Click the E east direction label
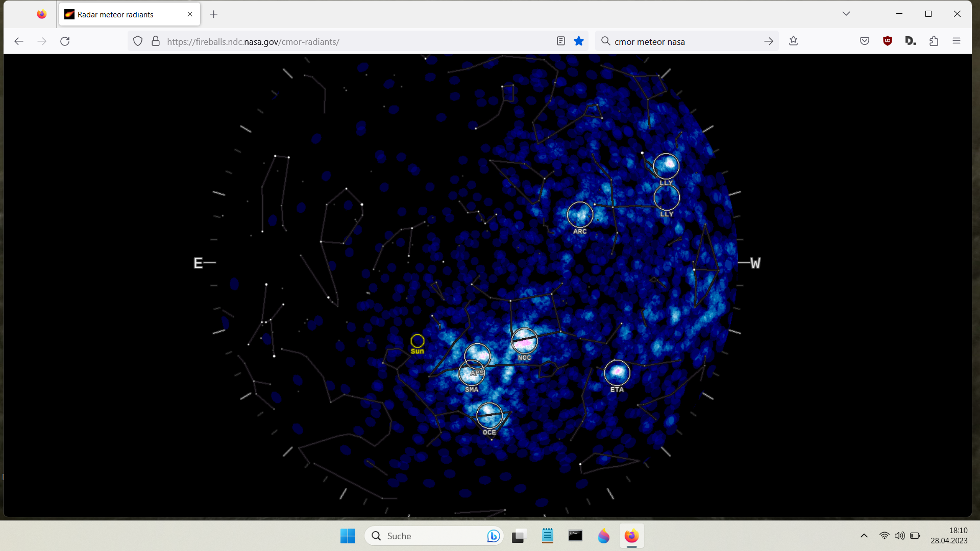 coord(198,263)
